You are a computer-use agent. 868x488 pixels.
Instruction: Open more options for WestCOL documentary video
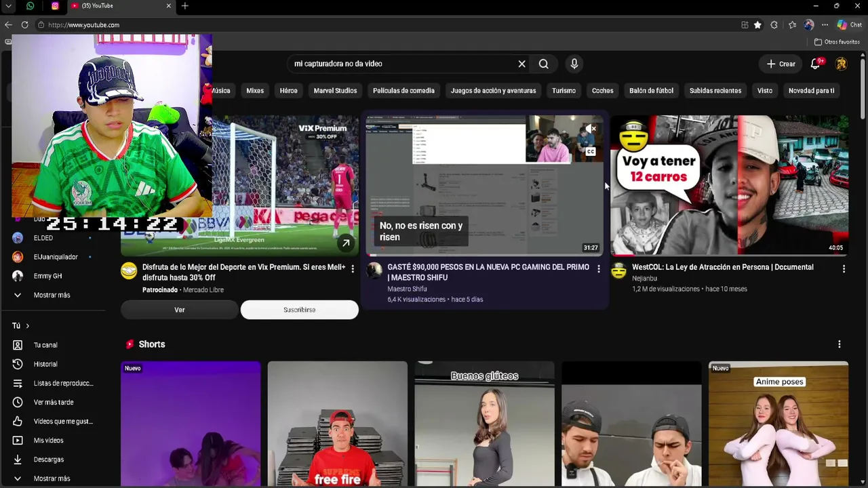pos(844,269)
